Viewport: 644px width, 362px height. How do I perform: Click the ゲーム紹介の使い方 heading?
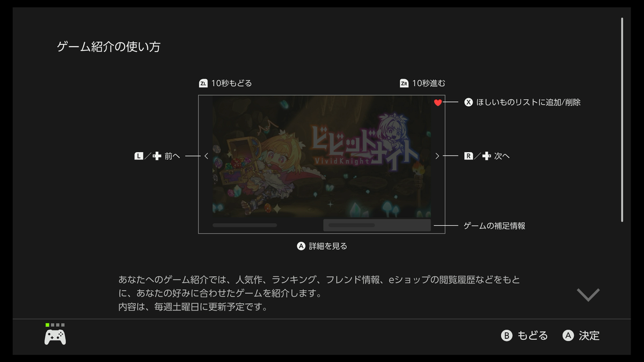[108, 47]
